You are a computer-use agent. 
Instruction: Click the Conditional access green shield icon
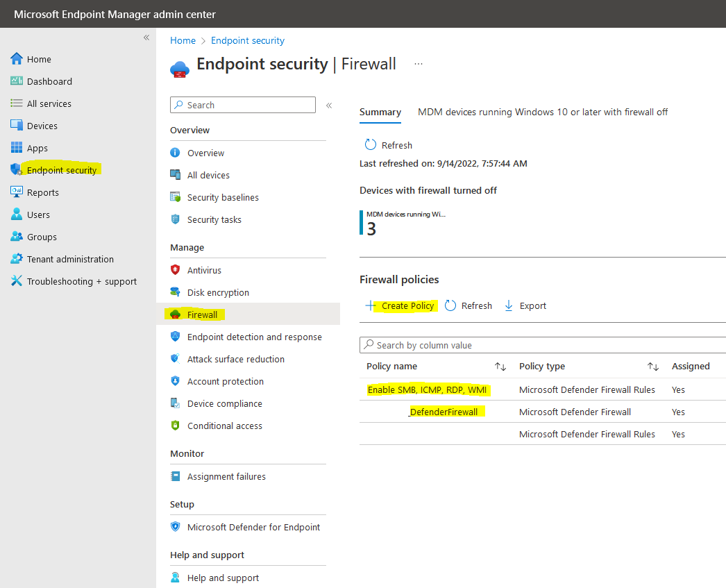(x=175, y=426)
